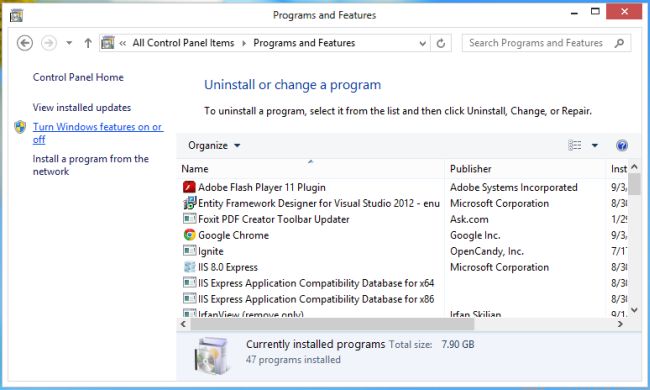650x390 pixels.
Task: Select the Ignite program name
Action: 211,251
